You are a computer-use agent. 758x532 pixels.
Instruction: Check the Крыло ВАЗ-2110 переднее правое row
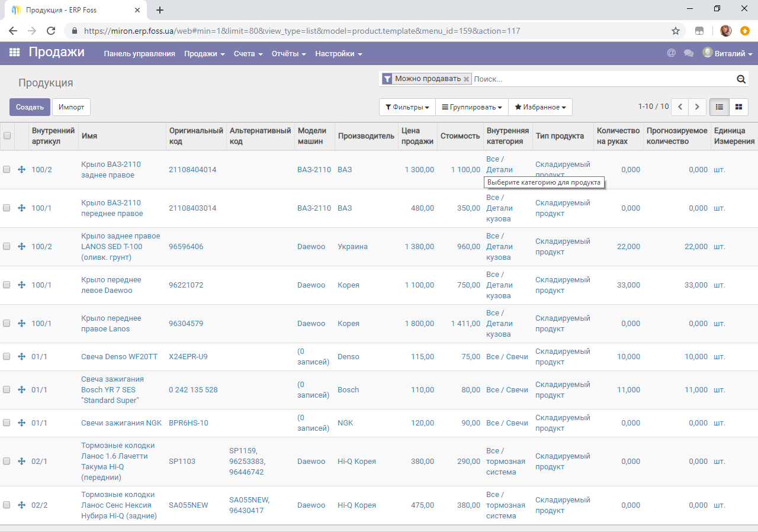tap(7, 208)
